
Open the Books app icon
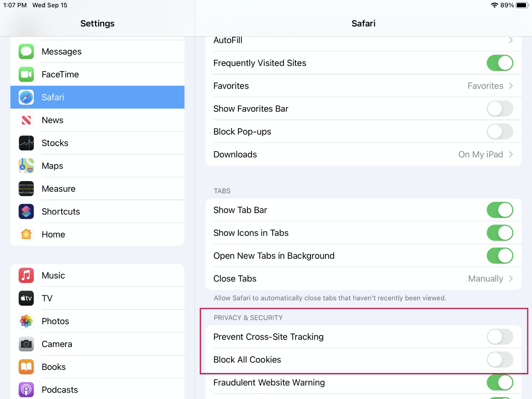coord(26,367)
